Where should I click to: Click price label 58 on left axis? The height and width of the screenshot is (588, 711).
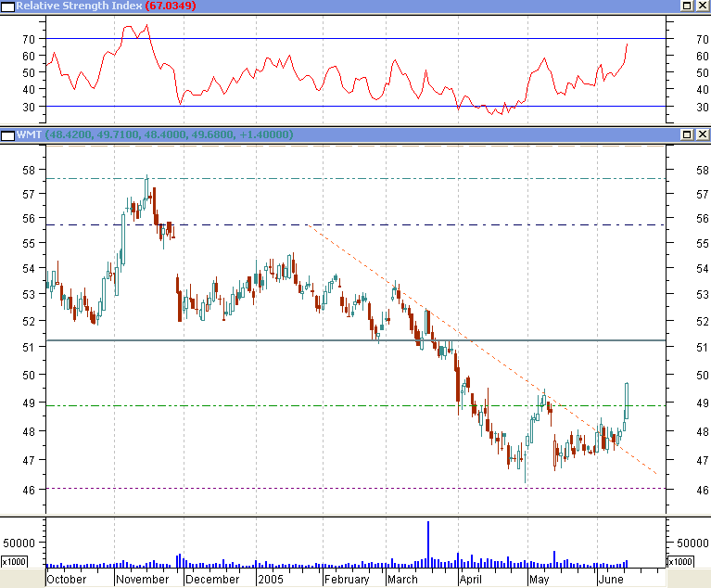click(29, 170)
